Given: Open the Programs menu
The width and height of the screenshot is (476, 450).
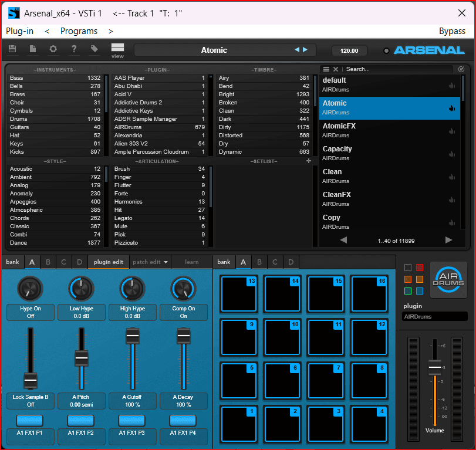Looking at the screenshot, I should [79, 31].
